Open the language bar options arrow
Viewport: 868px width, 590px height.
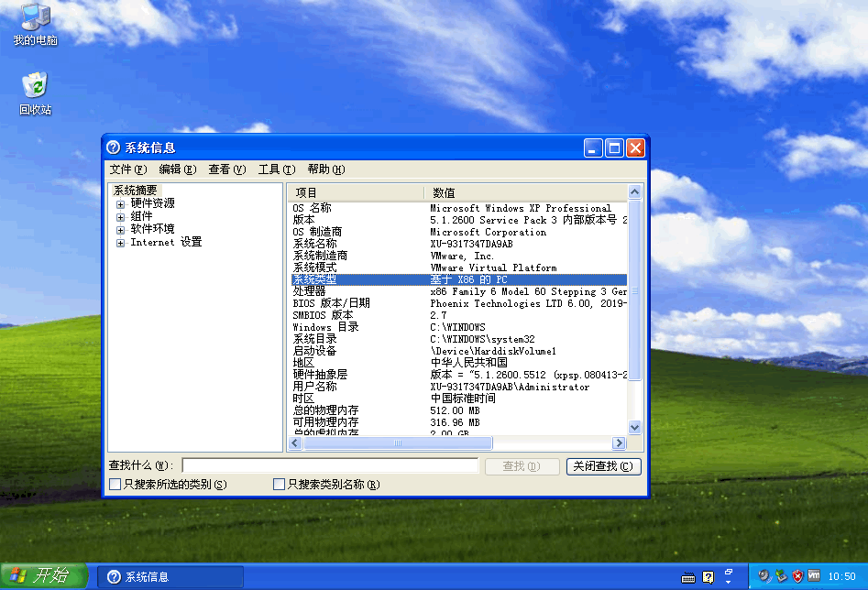[x=729, y=582]
